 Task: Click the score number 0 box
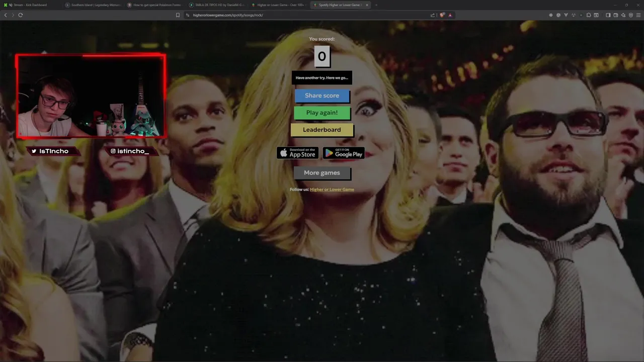point(322,56)
